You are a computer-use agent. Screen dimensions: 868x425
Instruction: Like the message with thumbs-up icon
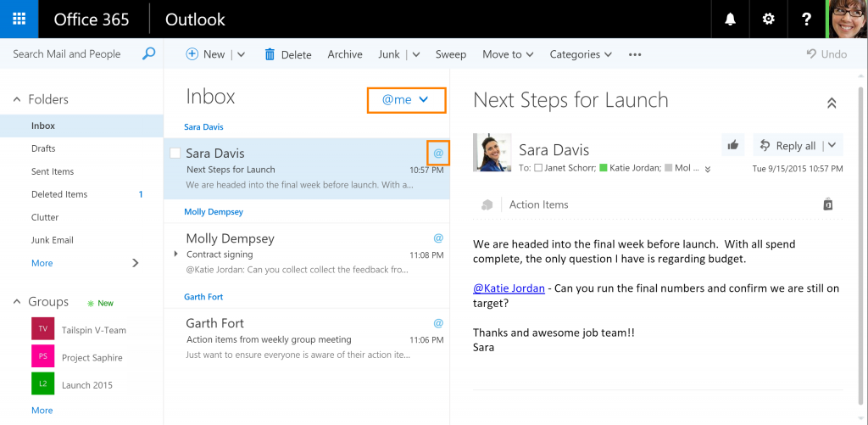coord(732,145)
